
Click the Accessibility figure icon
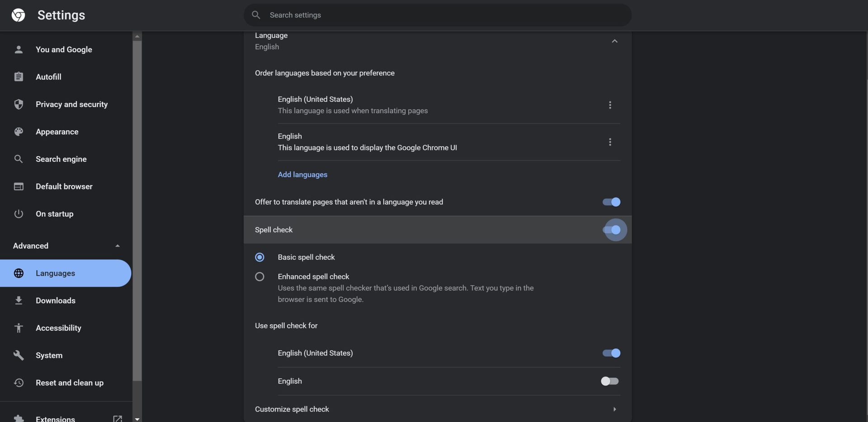pos(19,328)
